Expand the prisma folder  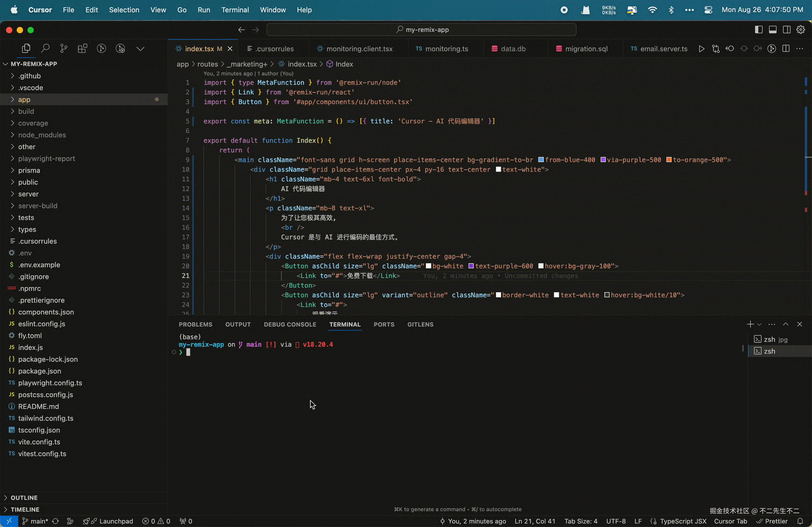[29, 170]
